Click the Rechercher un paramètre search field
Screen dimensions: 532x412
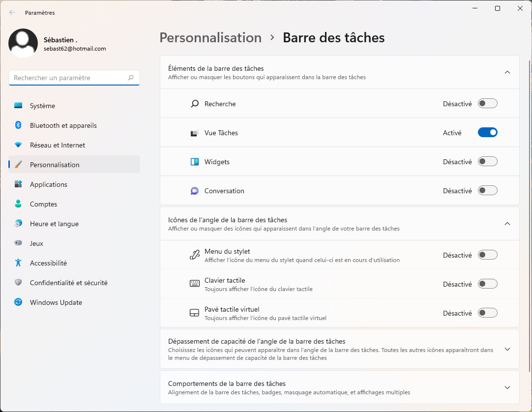pos(69,78)
